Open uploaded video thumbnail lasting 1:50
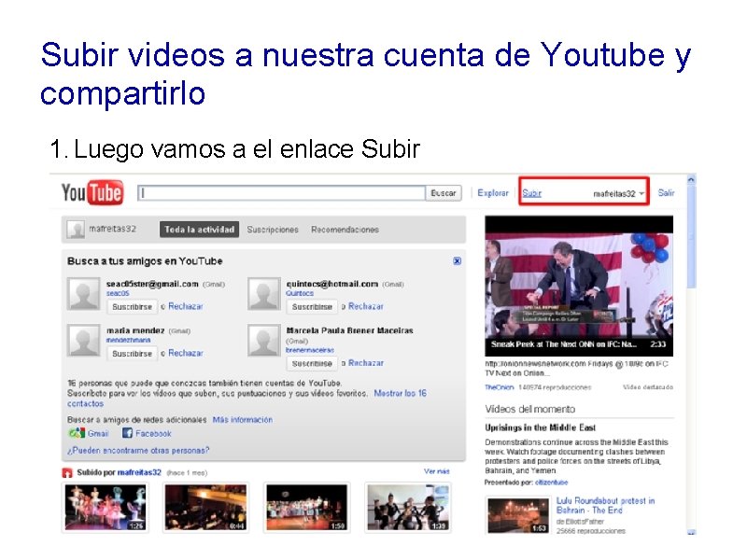 point(307,507)
